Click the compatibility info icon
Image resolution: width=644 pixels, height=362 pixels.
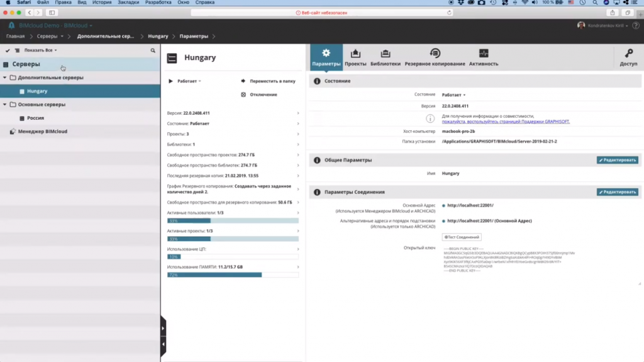tap(430, 119)
